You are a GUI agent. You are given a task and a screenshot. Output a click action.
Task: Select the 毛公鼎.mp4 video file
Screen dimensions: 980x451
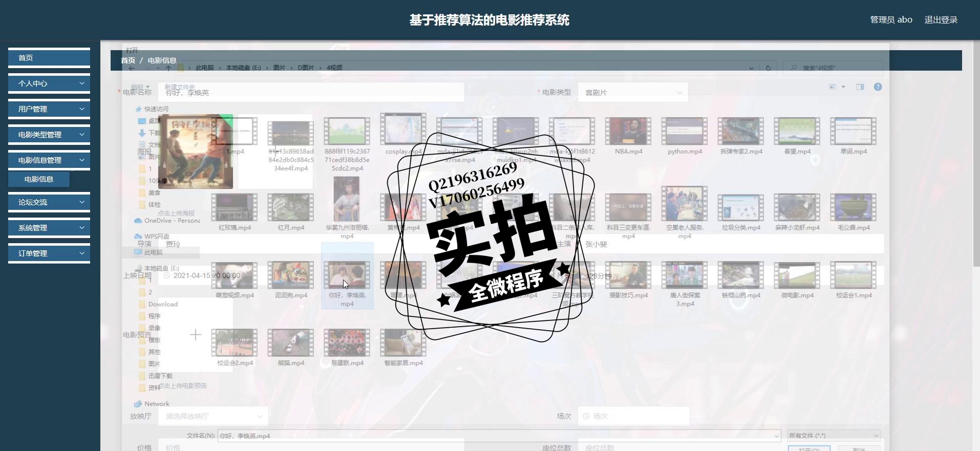(854, 212)
